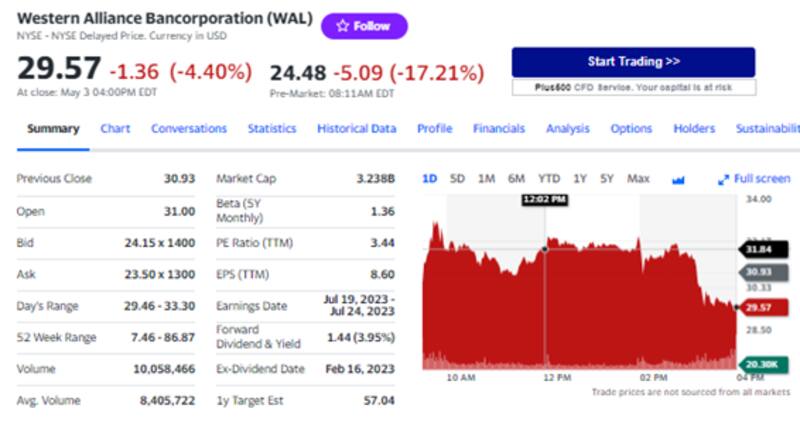Viewport: 800px width, 436px height.
Task: Show the Max chart range
Action: click(x=638, y=179)
